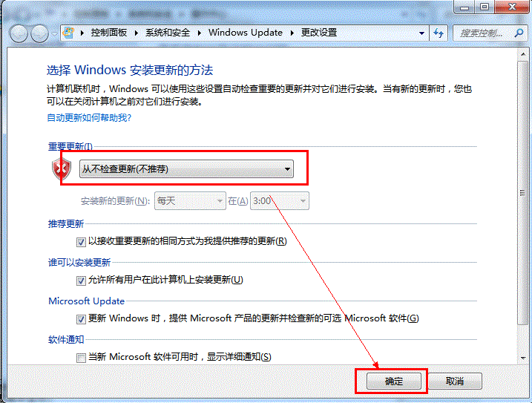This screenshot has height=403, width=532.
Task: Open address bar history dropdown arrow
Action: click(x=421, y=33)
